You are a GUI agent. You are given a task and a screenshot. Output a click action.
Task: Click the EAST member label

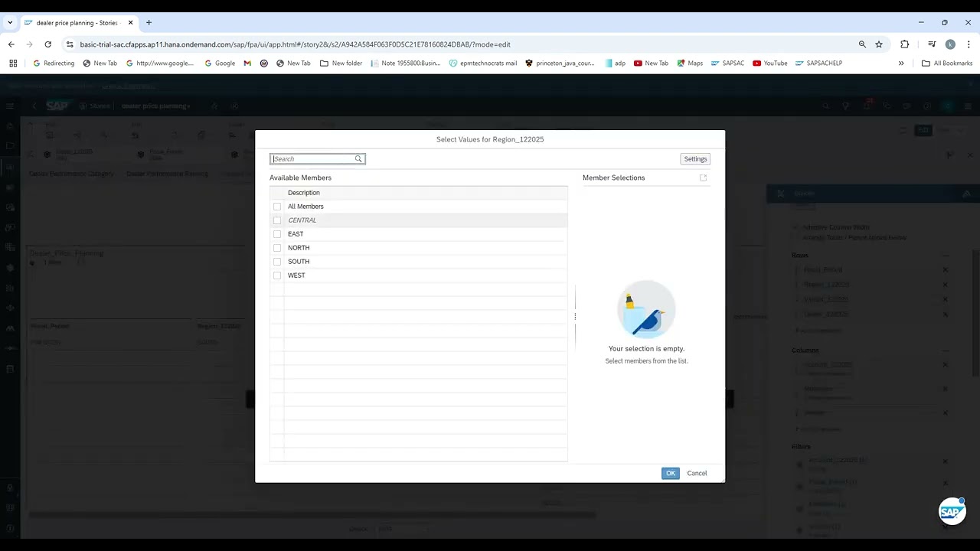pos(296,234)
